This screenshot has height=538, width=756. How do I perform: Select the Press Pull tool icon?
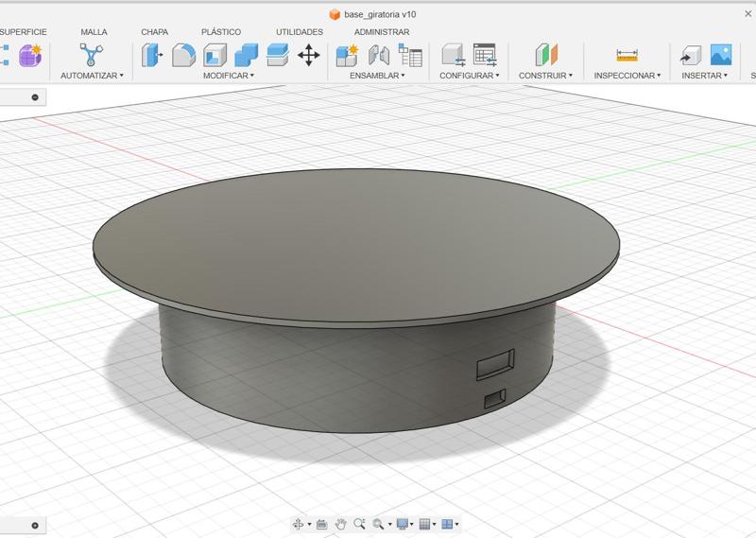coord(152,55)
